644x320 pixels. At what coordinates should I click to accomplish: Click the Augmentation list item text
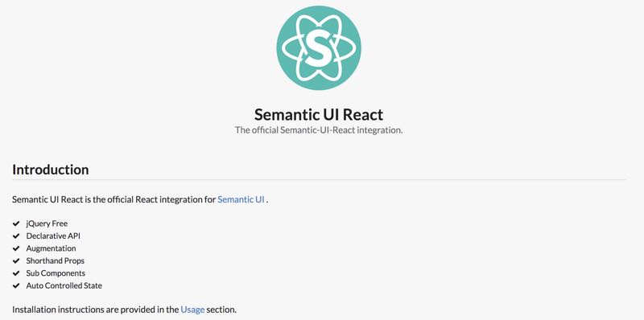(x=51, y=248)
